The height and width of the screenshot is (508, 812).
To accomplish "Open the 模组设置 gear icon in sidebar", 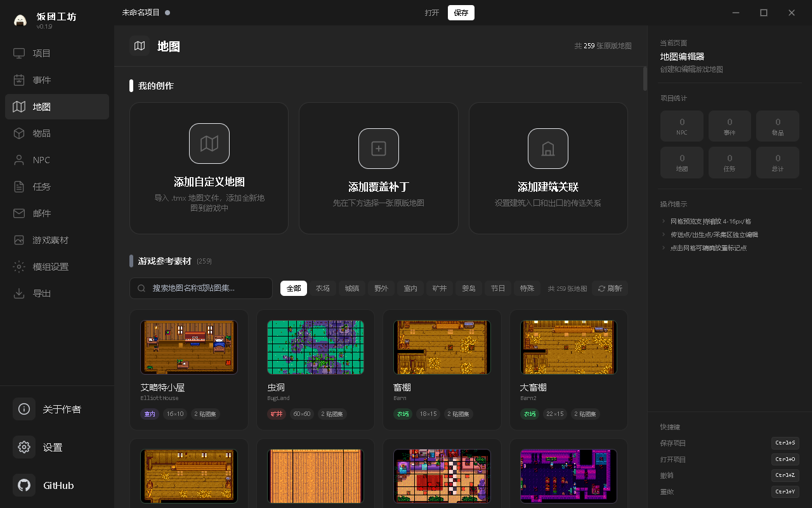I will 19,267.
